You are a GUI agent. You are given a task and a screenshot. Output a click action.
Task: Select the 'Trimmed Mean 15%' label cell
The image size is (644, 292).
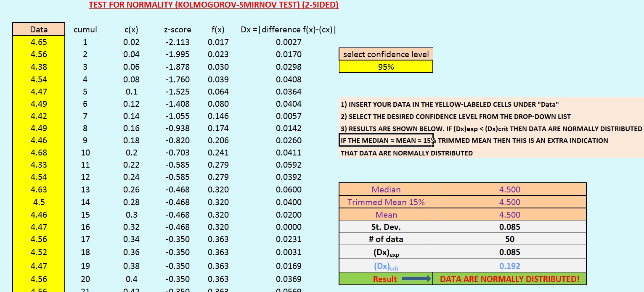[x=386, y=202]
